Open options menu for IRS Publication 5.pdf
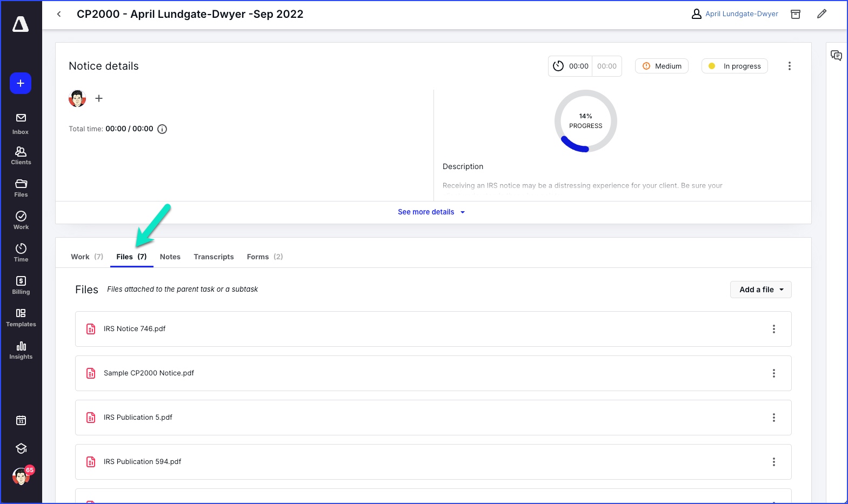 pos(773,418)
